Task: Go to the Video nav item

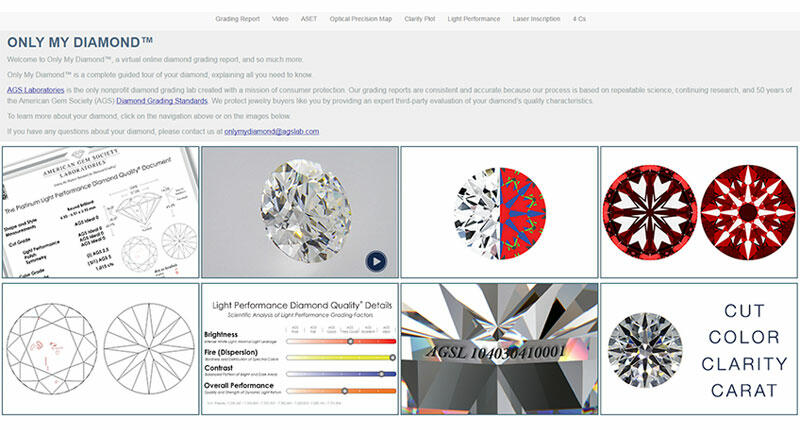Action: 280,19
